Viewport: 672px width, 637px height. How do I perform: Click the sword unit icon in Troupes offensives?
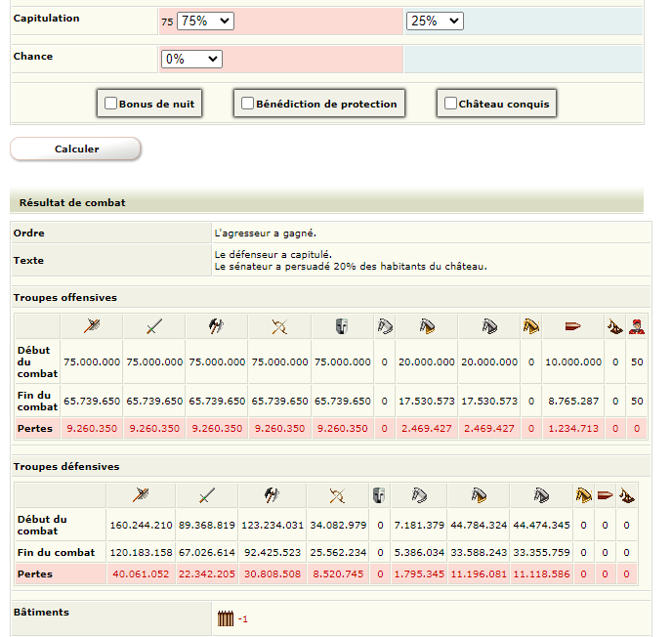click(x=154, y=326)
